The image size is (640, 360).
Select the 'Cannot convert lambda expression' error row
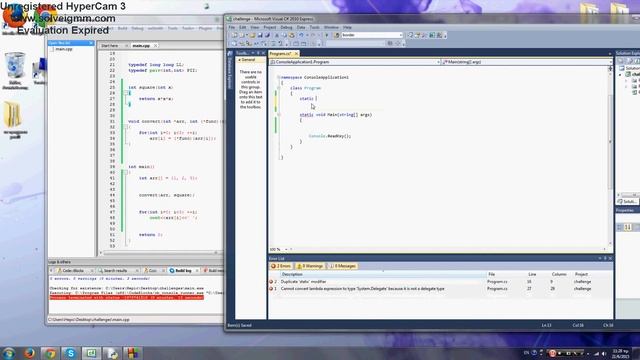pyautogui.click(x=440, y=289)
